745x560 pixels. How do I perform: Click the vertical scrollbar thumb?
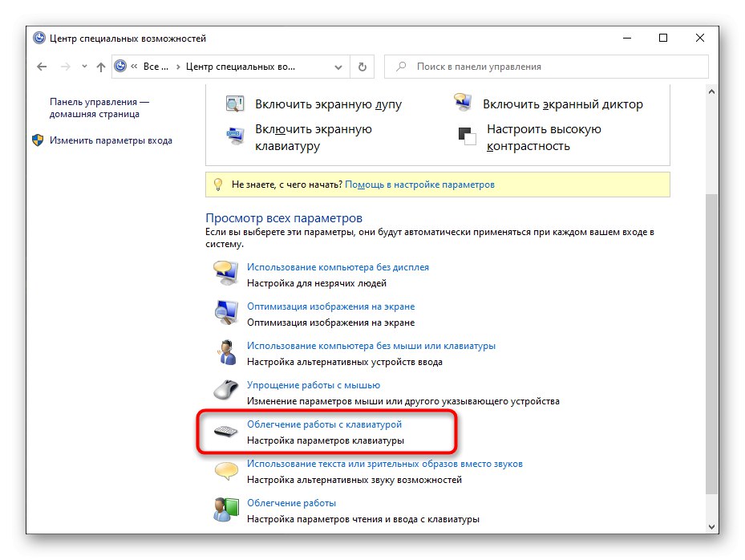click(711, 344)
